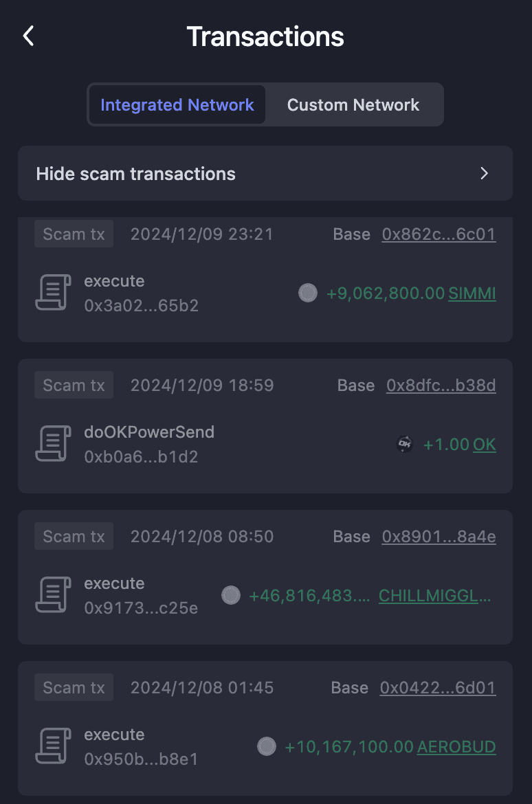
Task: Go back using the left arrow
Action: pyautogui.click(x=28, y=36)
